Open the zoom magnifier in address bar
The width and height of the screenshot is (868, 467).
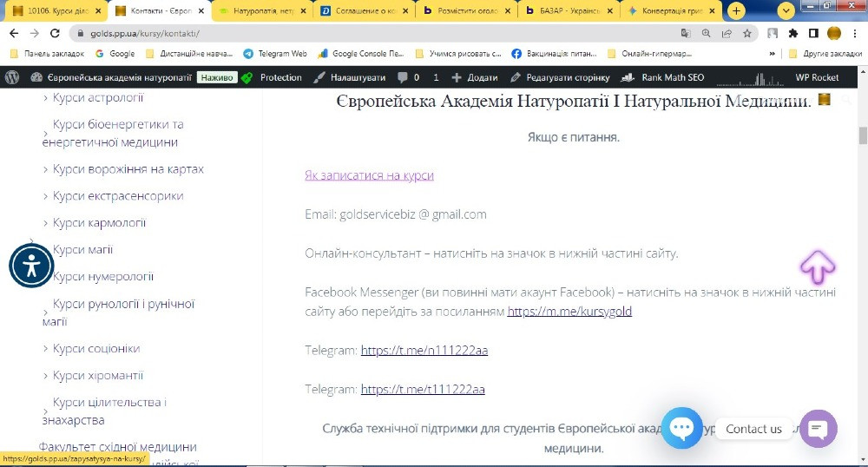pyautogui.click(x=706, y=33)
